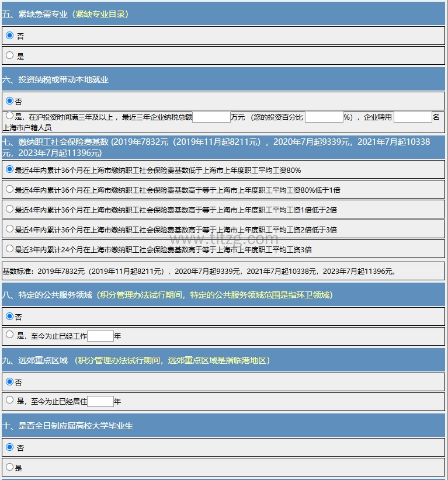Click the 投资百分比 input field
Image resolution: width=448 pixels, height=480 pixels.
click(x=324, y=117)
